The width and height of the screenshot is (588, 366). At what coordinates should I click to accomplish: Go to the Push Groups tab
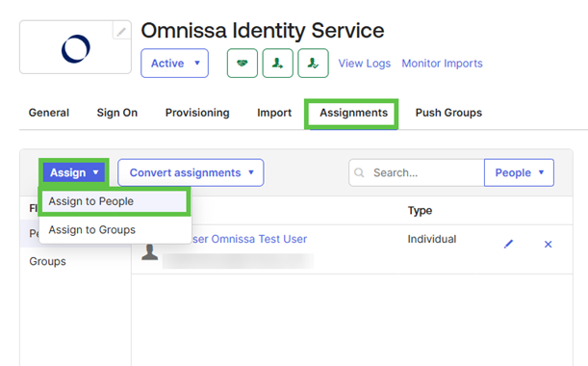pos(448,113)
